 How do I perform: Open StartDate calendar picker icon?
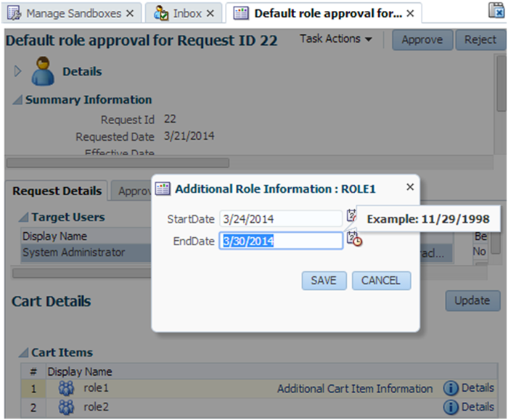(351, 215)
